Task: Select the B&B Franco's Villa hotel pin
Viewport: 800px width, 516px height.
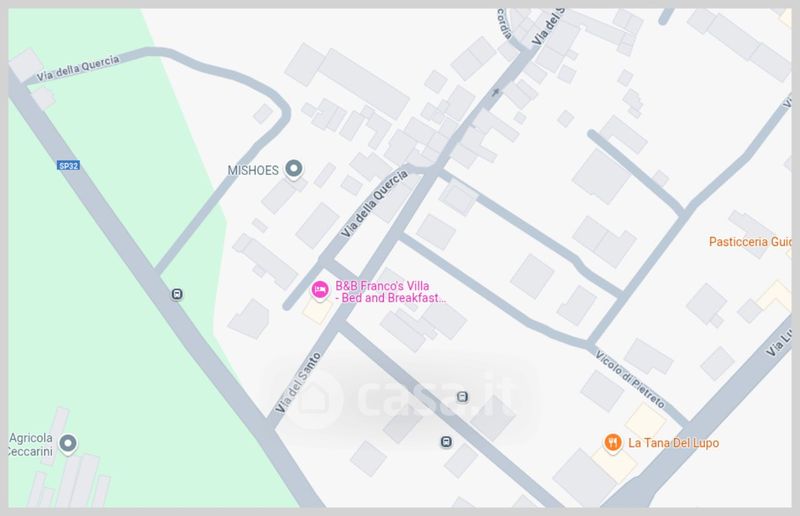Action: pyautogui.click(x=320, y=290)
